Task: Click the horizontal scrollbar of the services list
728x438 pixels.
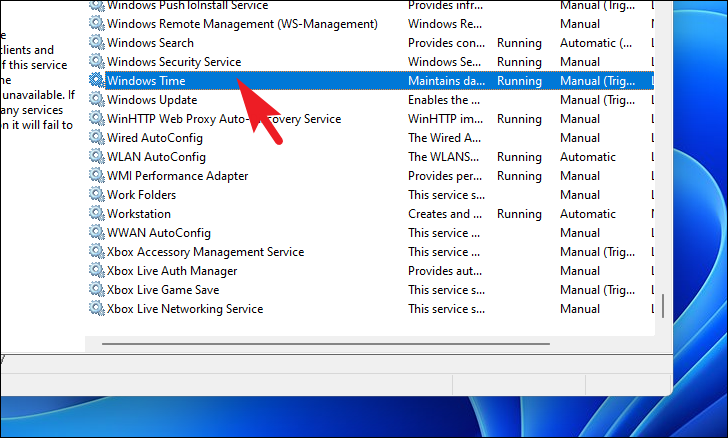Action: (x=326, y=344)
